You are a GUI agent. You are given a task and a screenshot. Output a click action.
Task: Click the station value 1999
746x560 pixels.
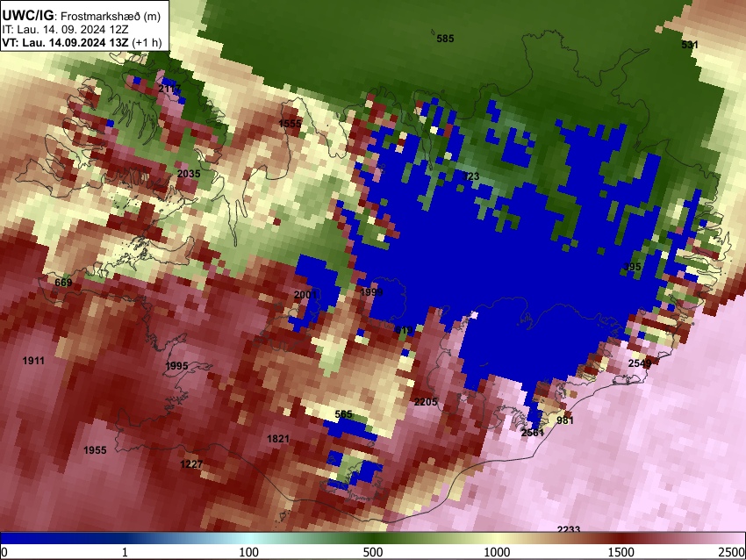pos(371,292)
